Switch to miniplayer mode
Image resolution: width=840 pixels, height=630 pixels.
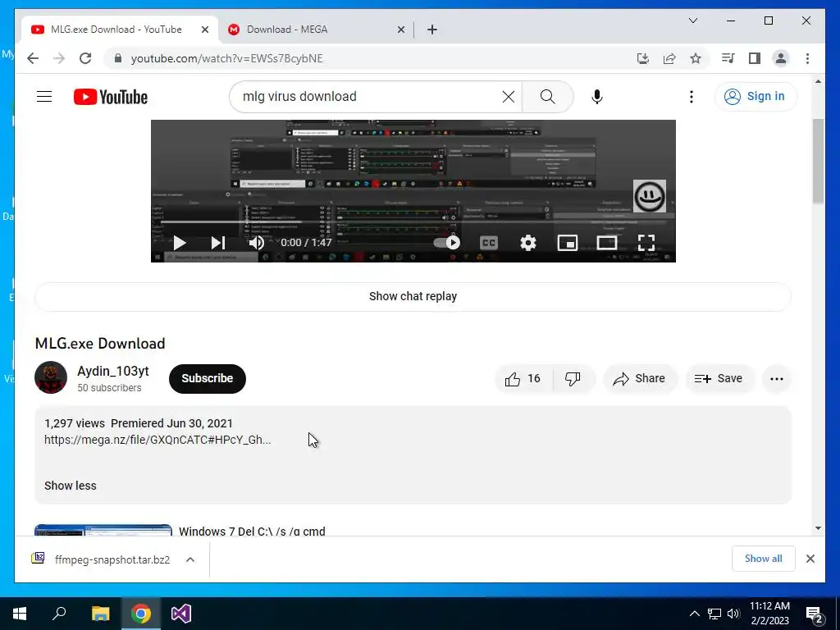pyautogui.click(x=568, y=243)
